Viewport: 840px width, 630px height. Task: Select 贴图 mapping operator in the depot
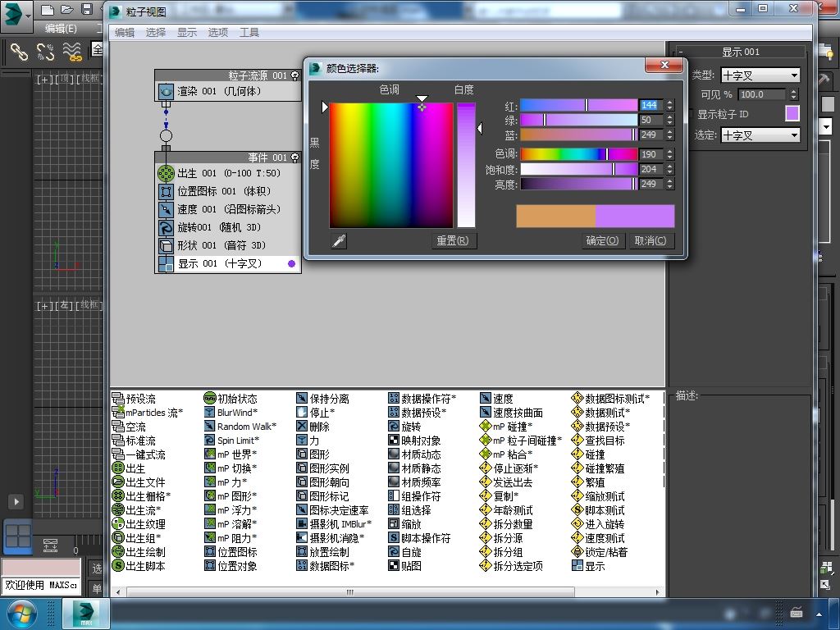pos(405,566)
